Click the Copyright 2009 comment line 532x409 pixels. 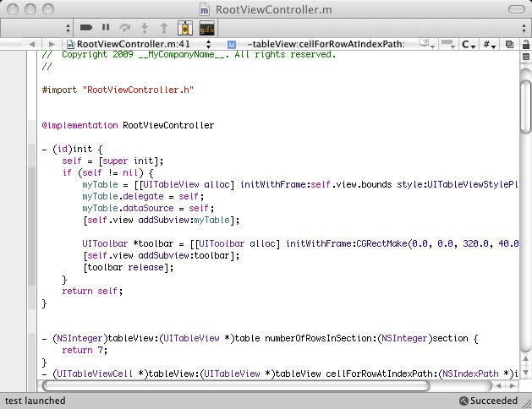point(189,55)
